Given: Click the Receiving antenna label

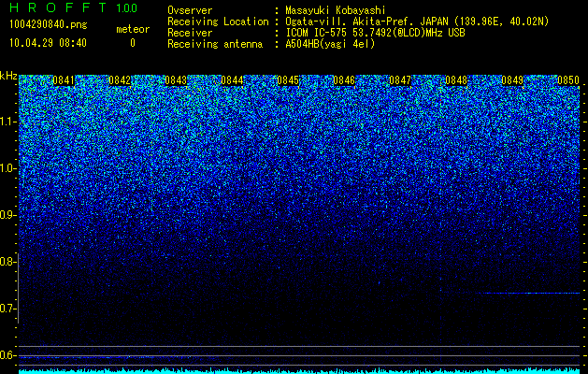Looking at the screenshot, I should click(x=215, y=44).
